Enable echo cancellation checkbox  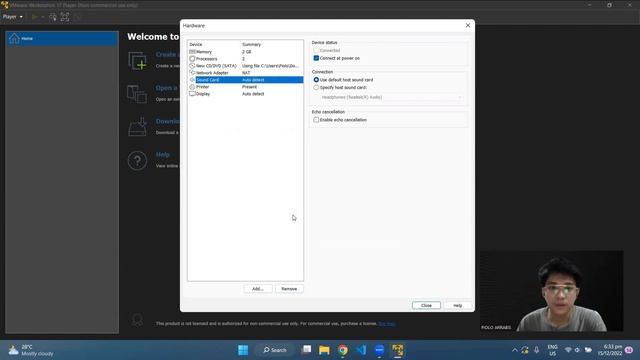pyautogui.click(x=316, y=120)
